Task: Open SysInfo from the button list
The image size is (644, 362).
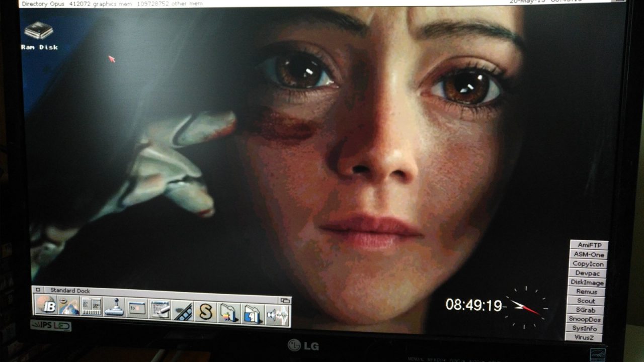Action: click(584, 328)
